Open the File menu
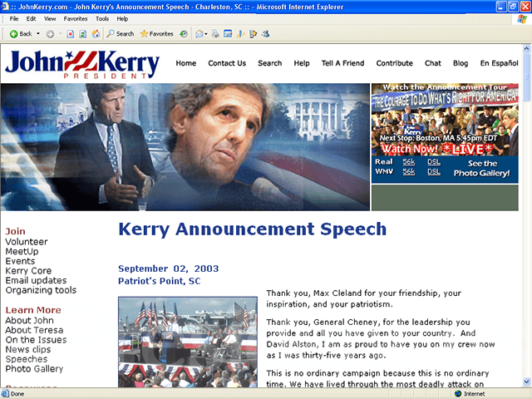Image resolution: width=532 pixels, height=399 pixels. click(x=14, y=19)
